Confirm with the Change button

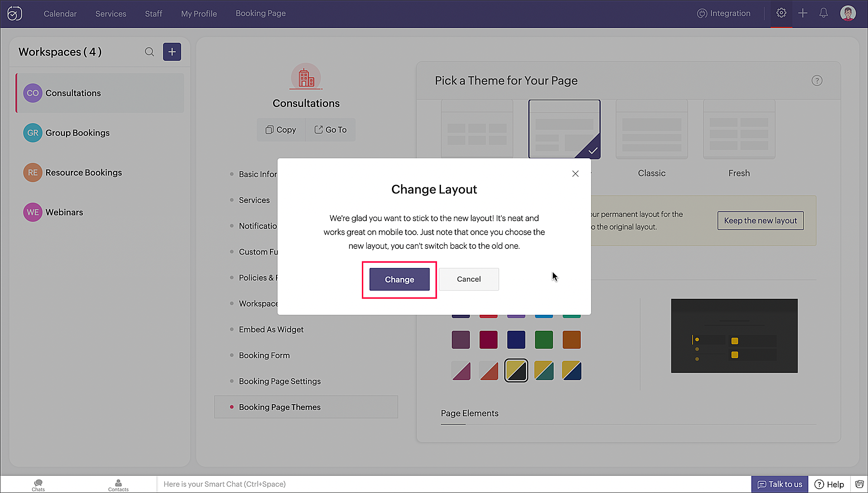pos(399,280)
